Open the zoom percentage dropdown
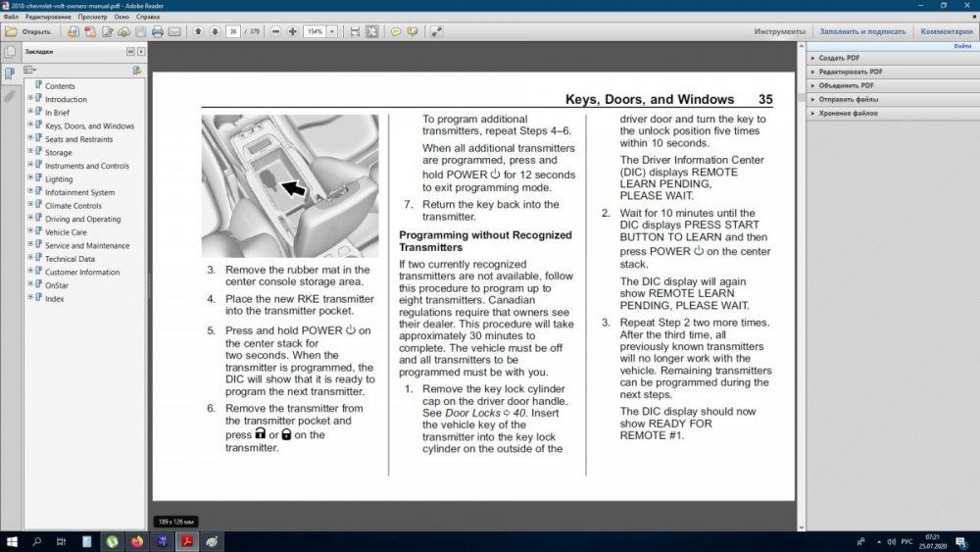 point(332,31)
